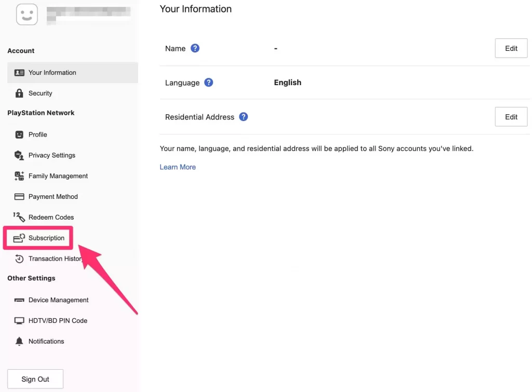532x392 pixels.
Task: Open the Subscription menu item
Action: coord(46,238)
